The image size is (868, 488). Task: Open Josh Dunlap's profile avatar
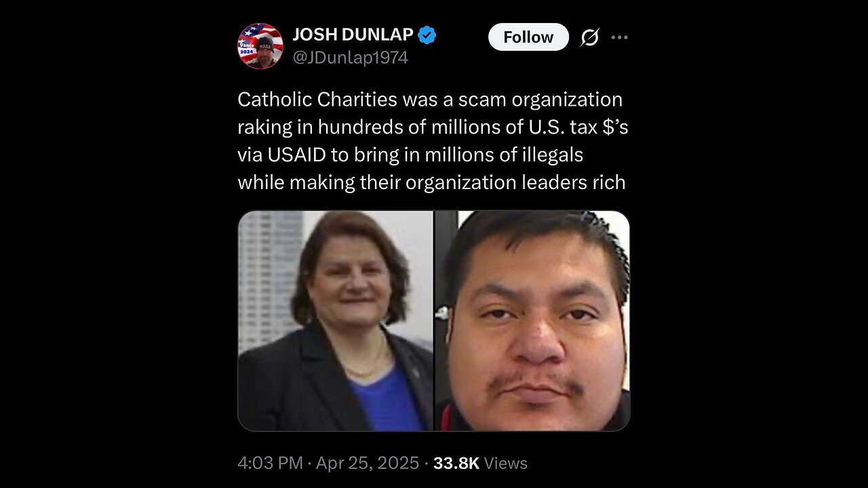point(260,46)
